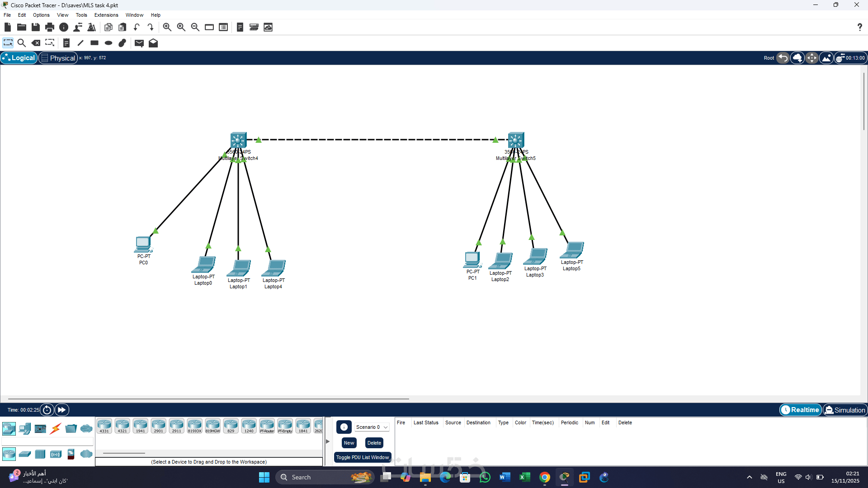Select the Inspect magnifier tool

[x=21, y=43]
